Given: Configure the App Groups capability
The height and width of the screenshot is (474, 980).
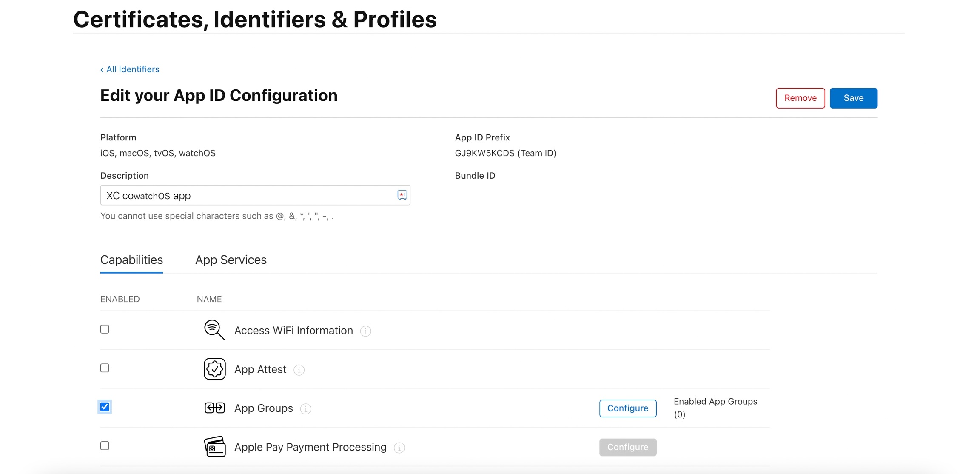Looking at the screenshot, I should coord(627,408).
